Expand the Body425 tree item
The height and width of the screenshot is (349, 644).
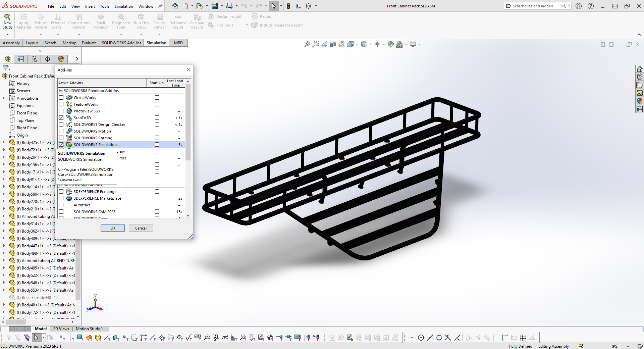click(x=4, y=142)
